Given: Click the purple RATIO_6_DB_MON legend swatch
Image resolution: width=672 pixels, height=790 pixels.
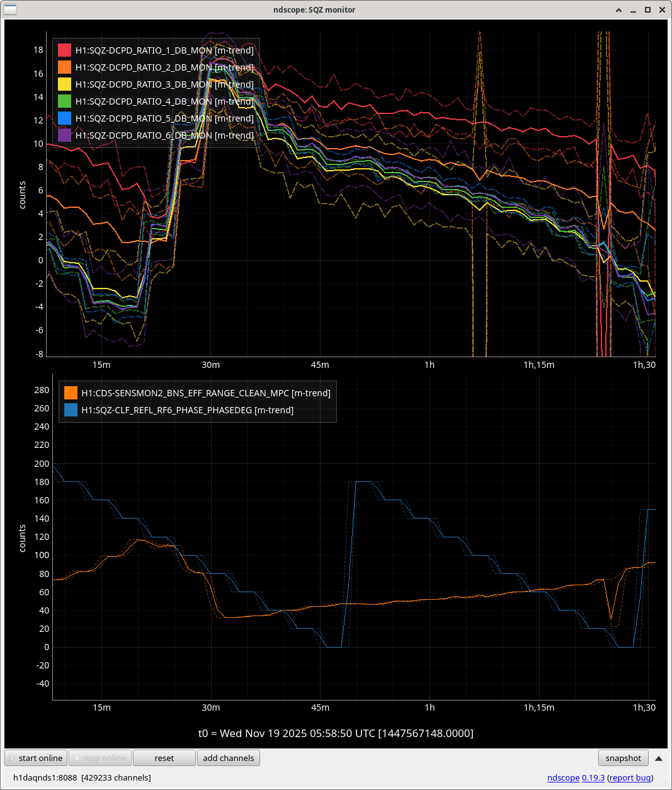Looking at the screenshot, I should click(x=65, y=135).
